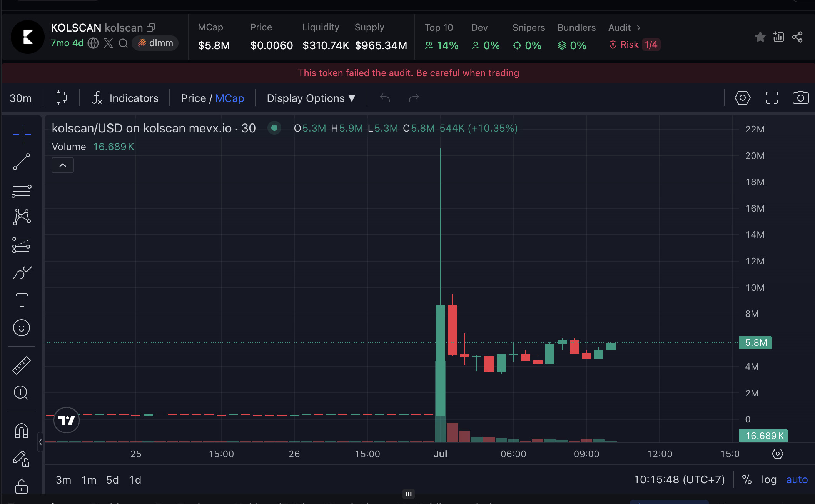This screenshot has width=815, height=504.
Task: Click the Bundlers 0% stat
Action: point(576,37)
